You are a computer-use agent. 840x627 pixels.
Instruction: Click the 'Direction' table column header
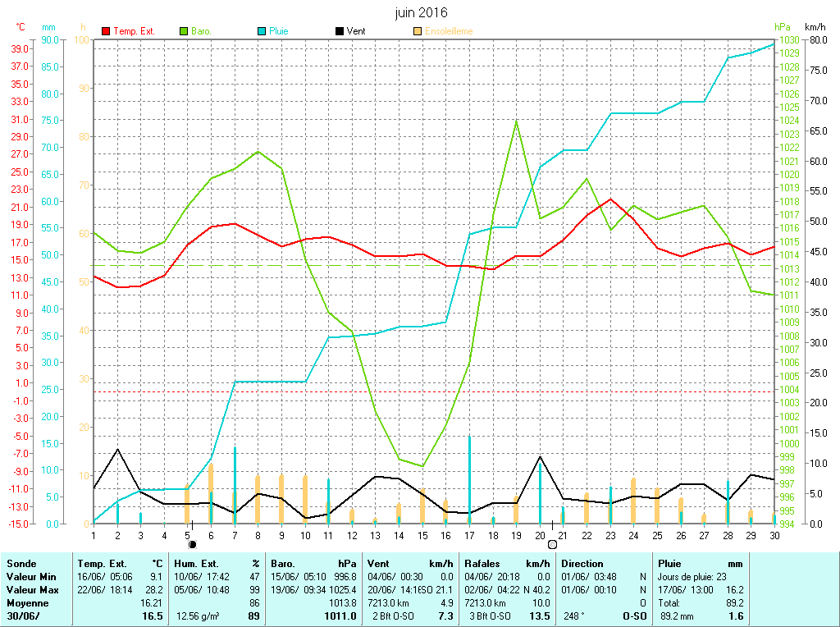[x=582, y=564]
